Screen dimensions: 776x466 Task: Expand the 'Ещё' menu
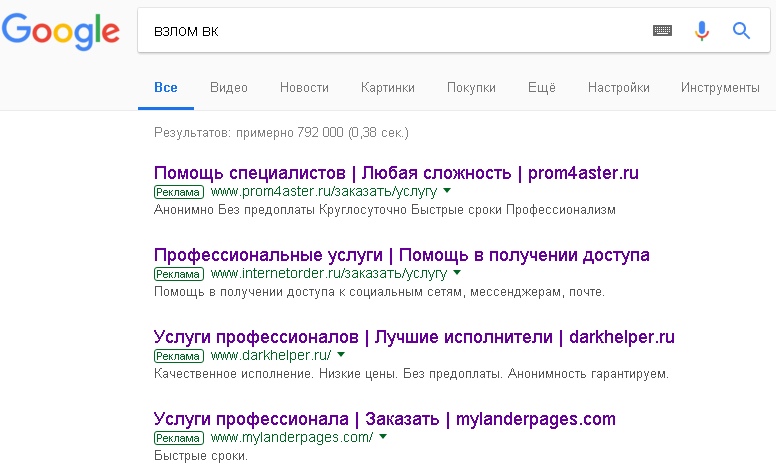coord(541,88)
